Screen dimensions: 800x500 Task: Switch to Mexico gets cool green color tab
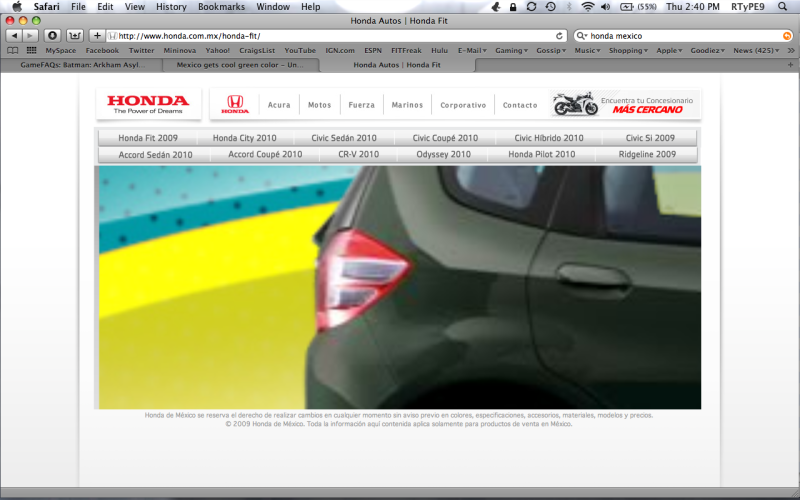(x=240, y=65)
